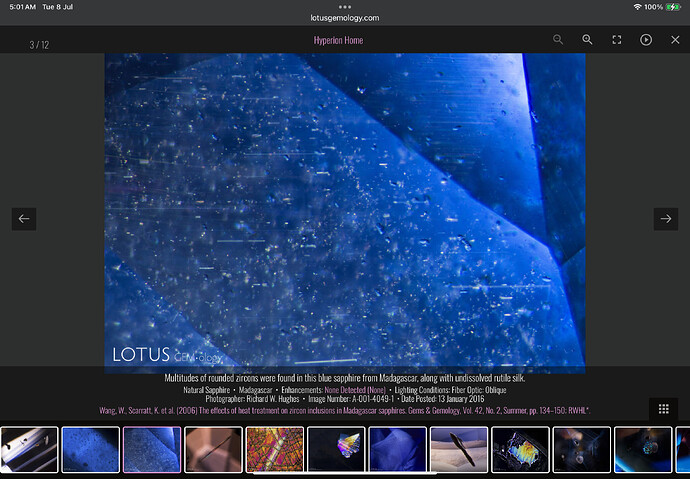This screenshot has height=479, width=690.
Task: Tap the battery status indicator
Action: coord(674,7)
